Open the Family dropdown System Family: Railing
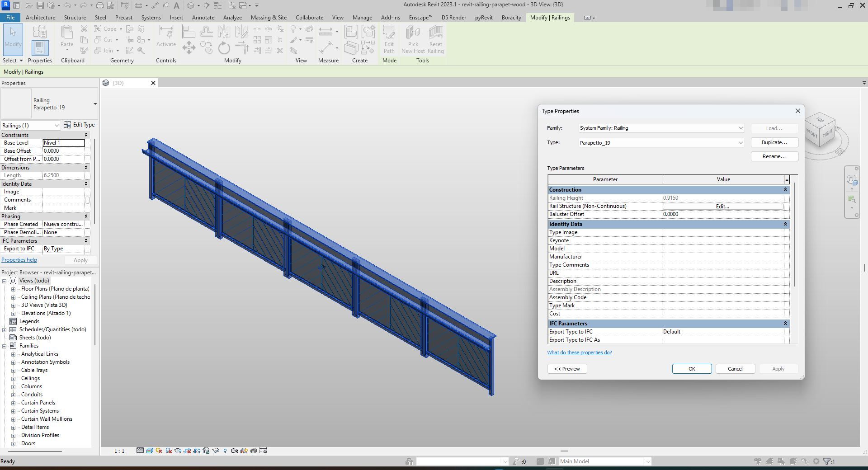This screenshot has height=470, width=868. point(661,128)
